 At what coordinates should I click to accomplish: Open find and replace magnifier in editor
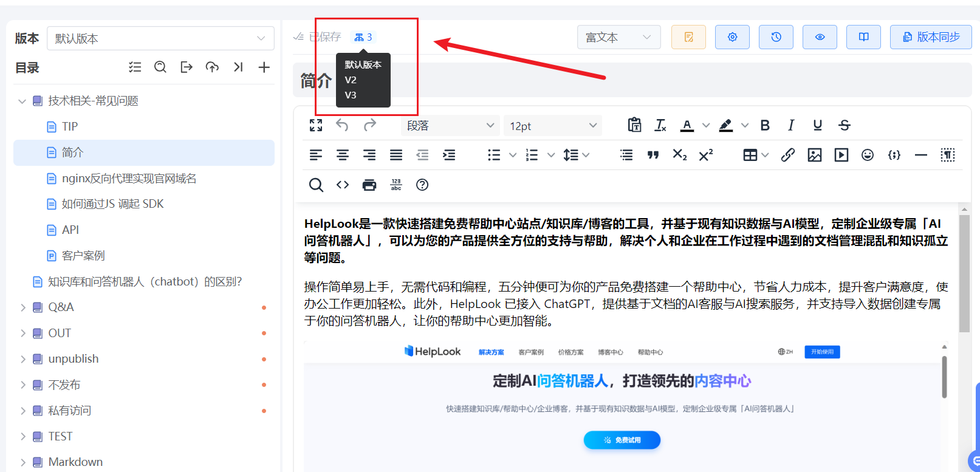tap(316, 185)
